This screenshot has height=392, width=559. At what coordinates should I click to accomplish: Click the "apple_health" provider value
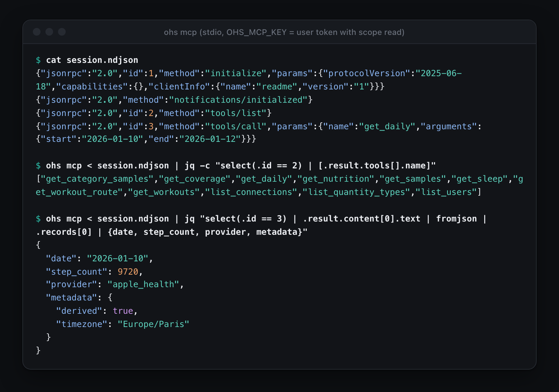tap(143, 284)
